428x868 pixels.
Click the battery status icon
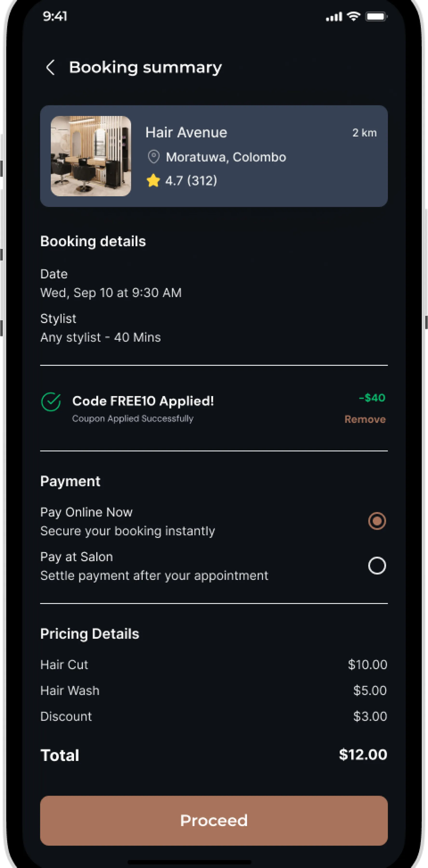376,16
